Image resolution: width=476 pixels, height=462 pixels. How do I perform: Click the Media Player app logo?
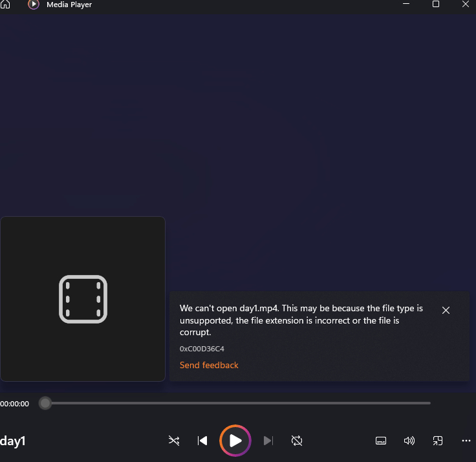pos(34,5)
